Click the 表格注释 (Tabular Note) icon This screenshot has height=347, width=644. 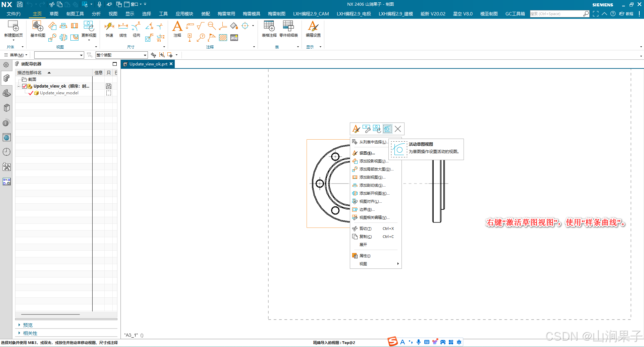click(x=269, y=26)
